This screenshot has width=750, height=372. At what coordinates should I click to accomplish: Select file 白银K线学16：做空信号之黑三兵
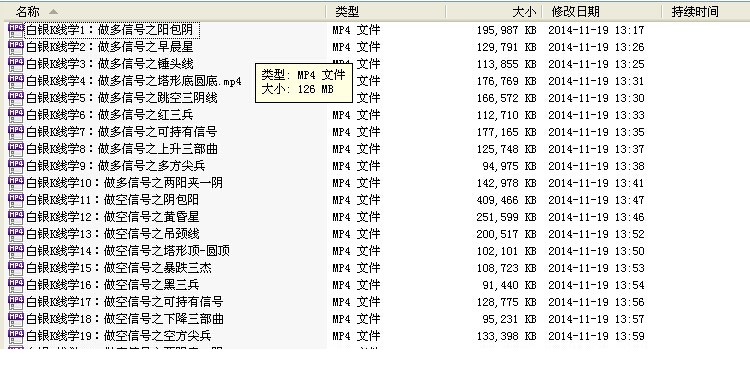tap(112, 285)
